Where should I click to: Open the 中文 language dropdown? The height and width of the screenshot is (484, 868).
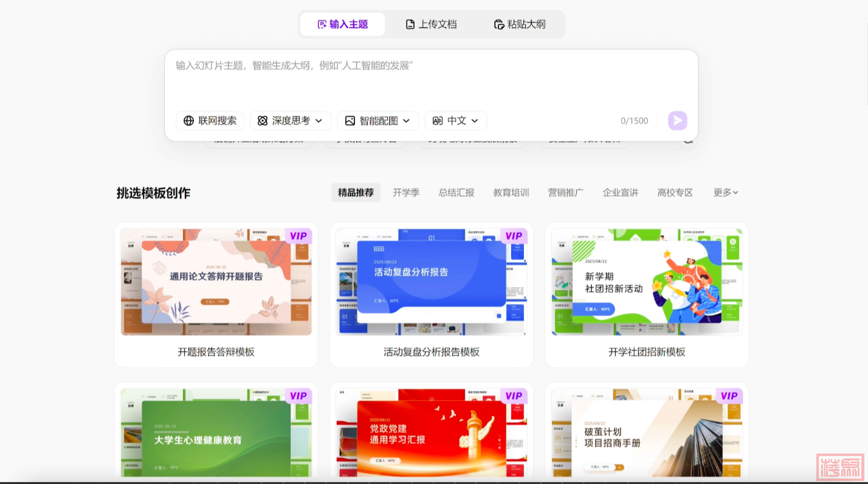pyautogui.click(x=456, y=120)
